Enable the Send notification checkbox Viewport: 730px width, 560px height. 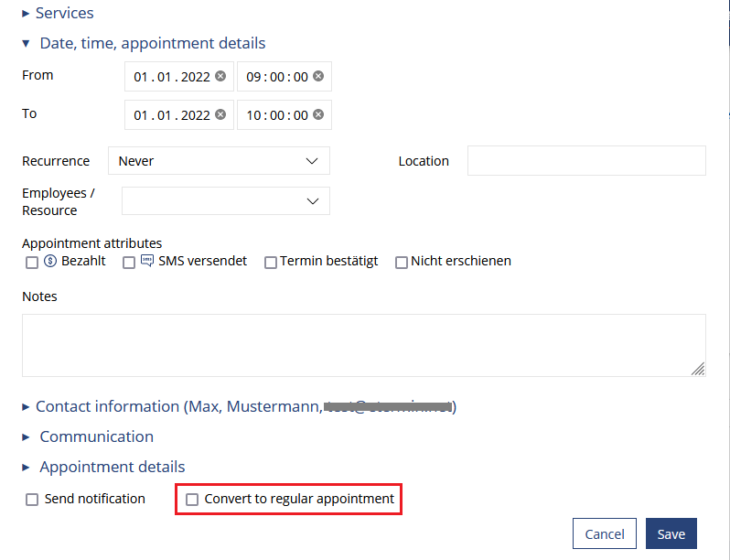click(32, 500)
